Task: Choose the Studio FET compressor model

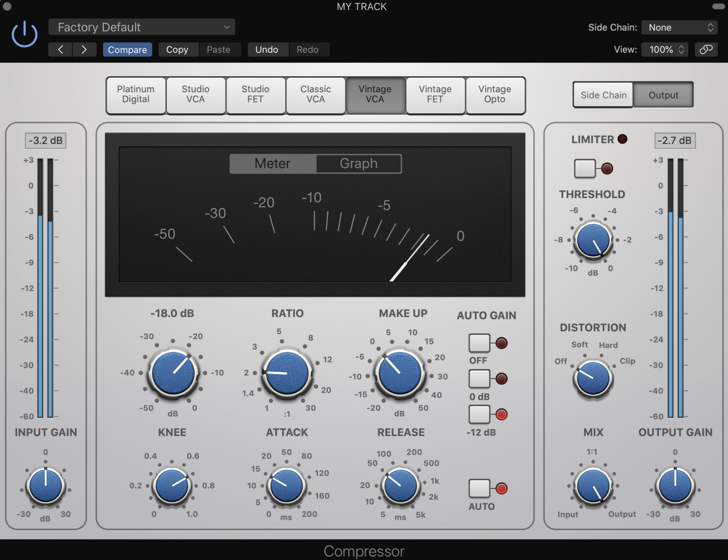Action: pyautogui.click(x=255, y=95)
